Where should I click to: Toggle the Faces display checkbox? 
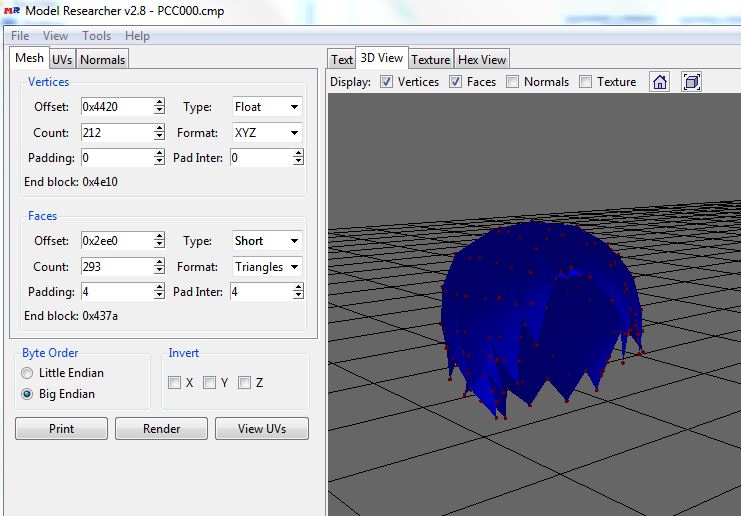pyautogui.click(x=455, y=82)
